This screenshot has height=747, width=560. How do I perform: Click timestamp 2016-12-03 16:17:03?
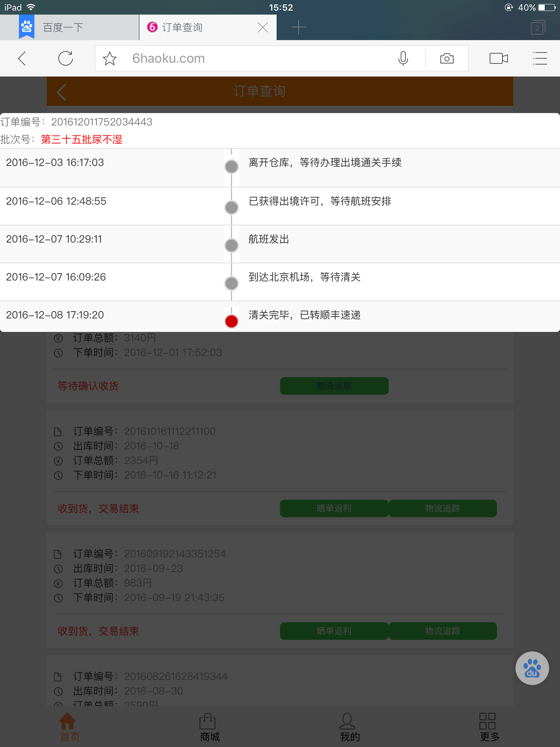pyautogui.click(x=55, y=162)
